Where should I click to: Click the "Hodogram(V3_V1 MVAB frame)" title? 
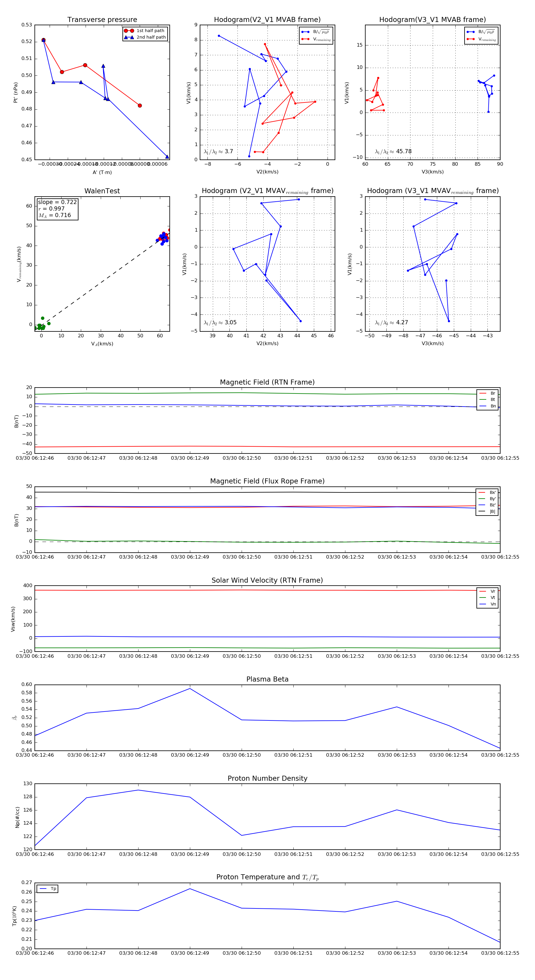tap(432, 20)
